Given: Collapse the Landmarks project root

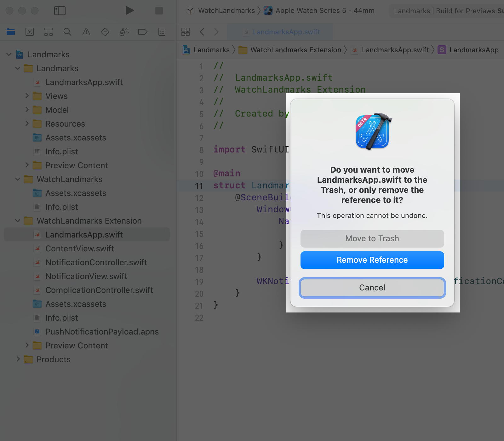Looking at the screenshot, I should click(9, 54).
